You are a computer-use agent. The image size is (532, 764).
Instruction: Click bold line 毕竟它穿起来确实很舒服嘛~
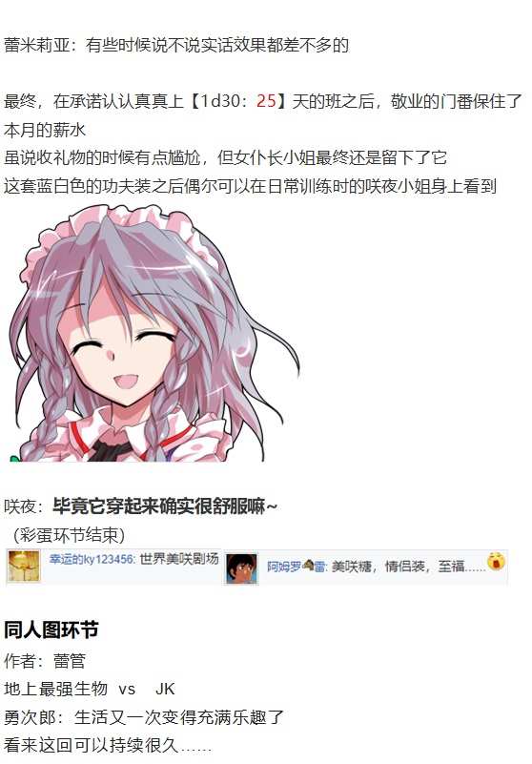[x=165, y=506]
